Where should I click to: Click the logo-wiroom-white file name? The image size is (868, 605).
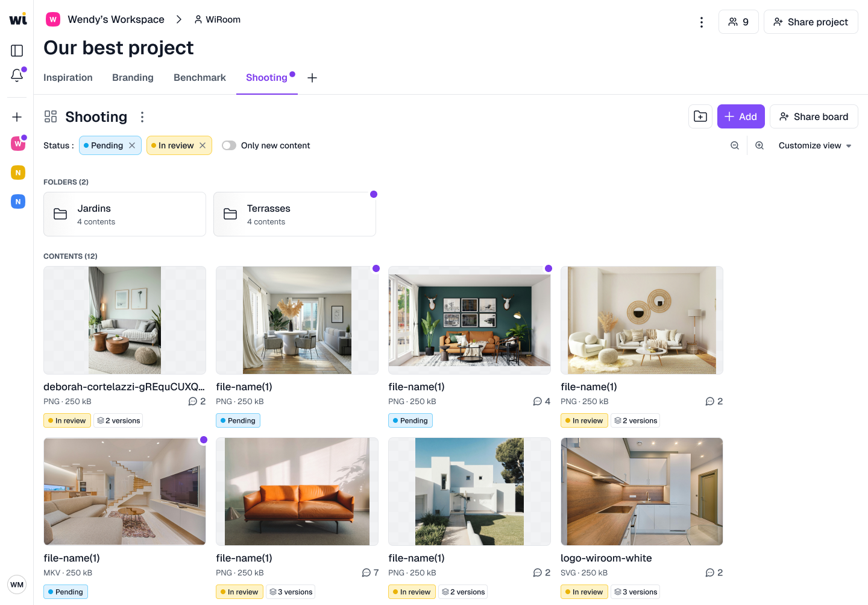pos(606,558)
